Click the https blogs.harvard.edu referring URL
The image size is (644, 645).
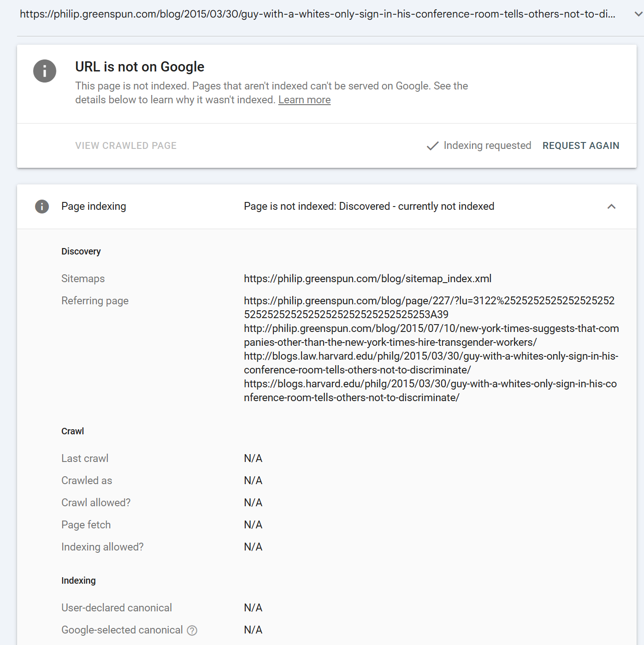430,391
